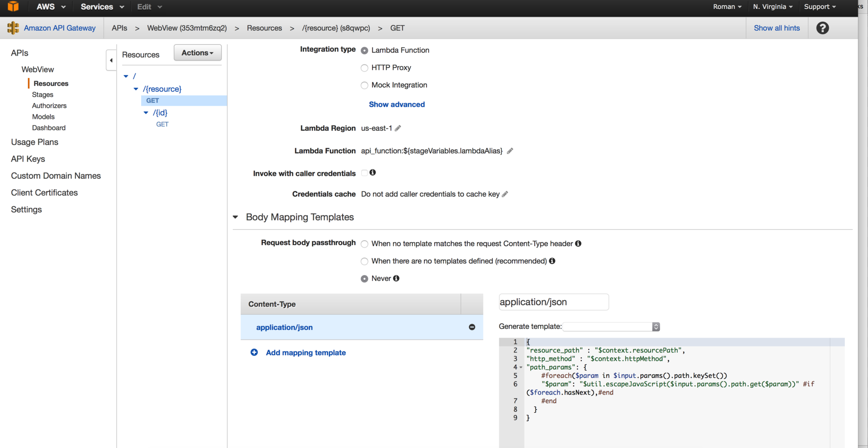Viewport: 868px width, 448px height.
Task: Enable Invoke with caller credentials
Action: pos(364,173)
